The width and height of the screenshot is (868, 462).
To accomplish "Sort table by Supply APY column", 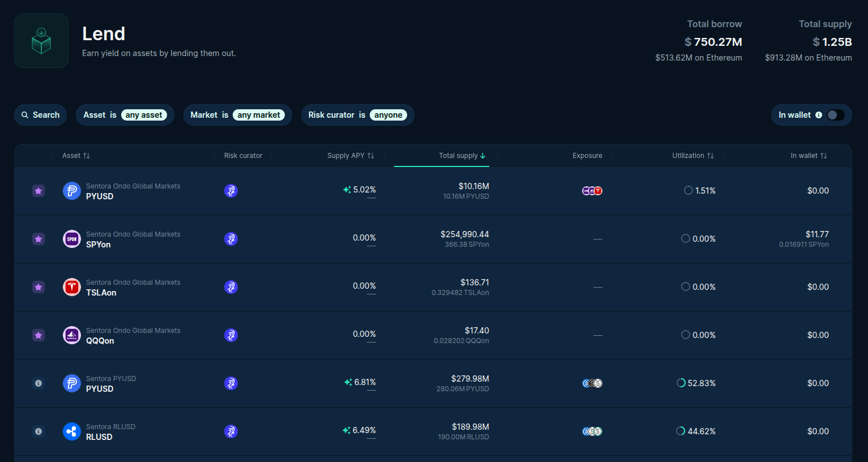I will [350, 156].
